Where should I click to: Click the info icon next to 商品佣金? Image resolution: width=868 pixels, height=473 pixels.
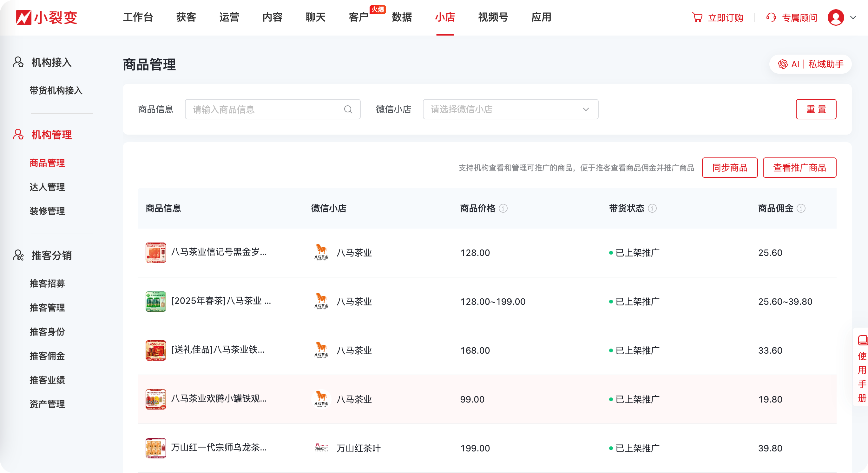[801, 208]
